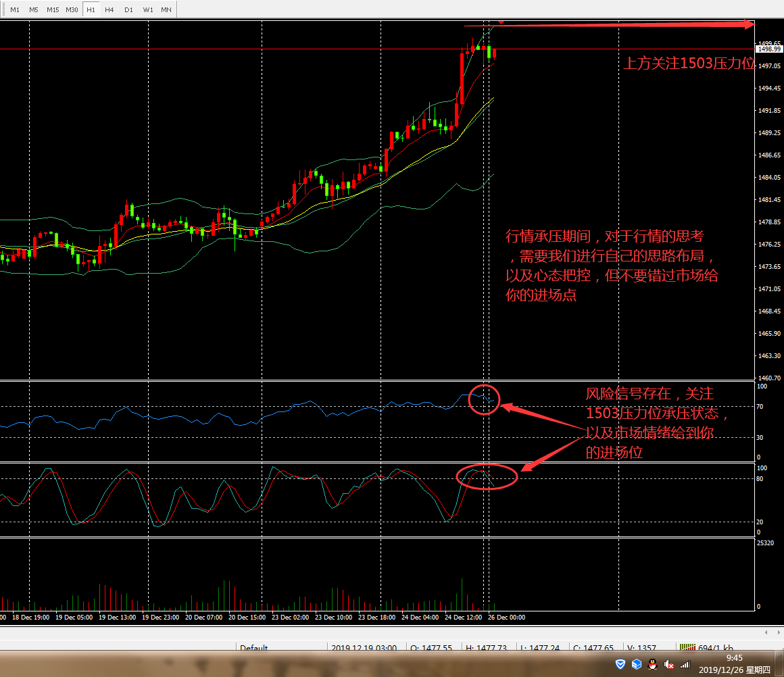Select the M5 timeframe button
Screen dimensions: 784x677
click(x=34, y=9)
